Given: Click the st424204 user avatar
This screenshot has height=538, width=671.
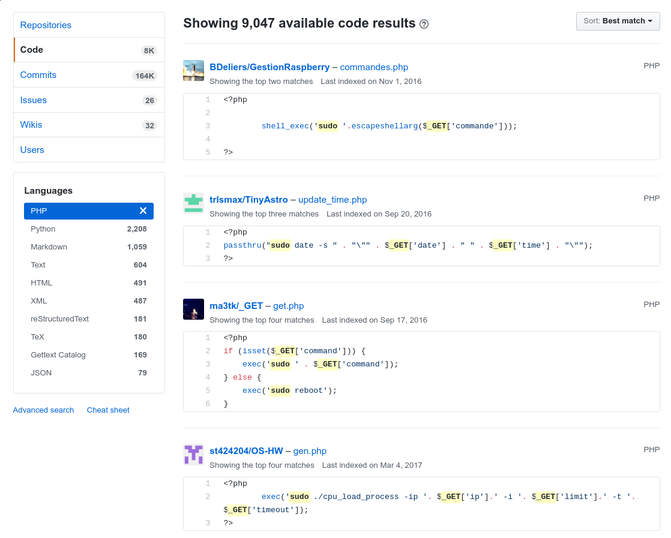Looking at the screenshot, I should coord(194,455).
